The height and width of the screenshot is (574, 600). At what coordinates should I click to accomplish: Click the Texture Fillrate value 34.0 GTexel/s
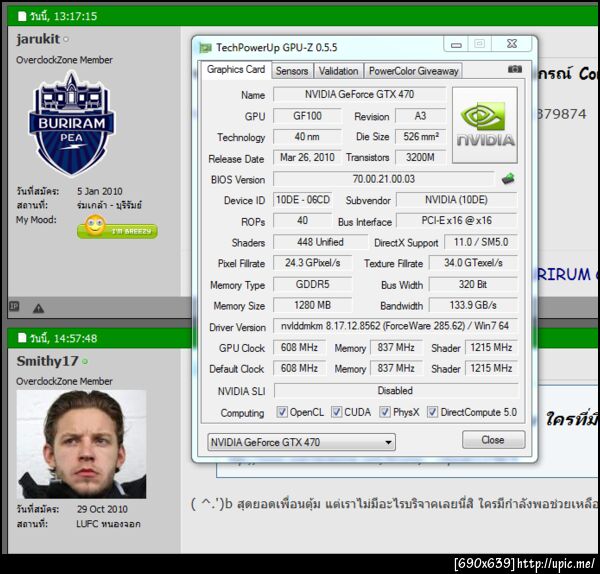473,263
